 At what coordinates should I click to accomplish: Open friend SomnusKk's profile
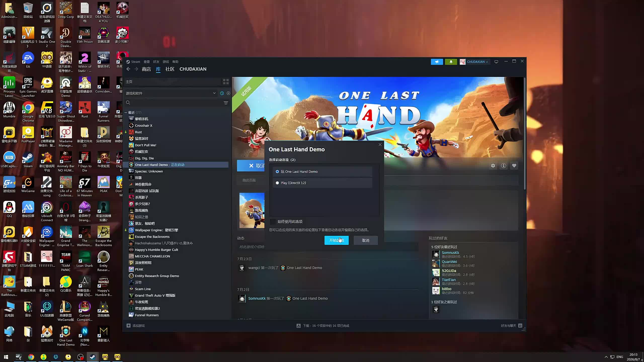point(450,253)
